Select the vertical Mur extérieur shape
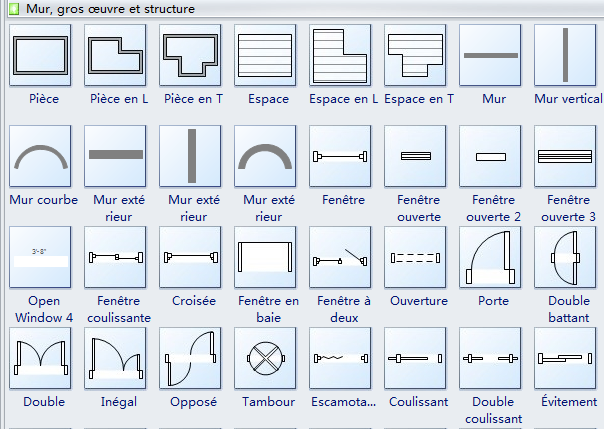This screenshot has width=604, height=429. point(190,156)
